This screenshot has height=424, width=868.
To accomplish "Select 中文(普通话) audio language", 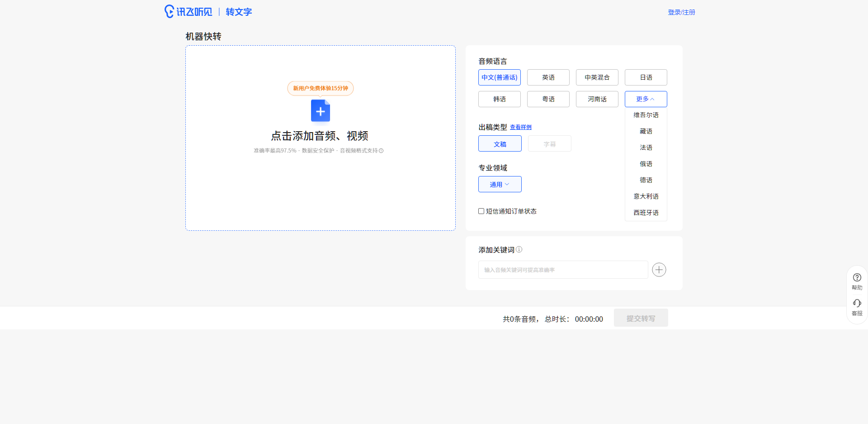I will pos(500,77).
